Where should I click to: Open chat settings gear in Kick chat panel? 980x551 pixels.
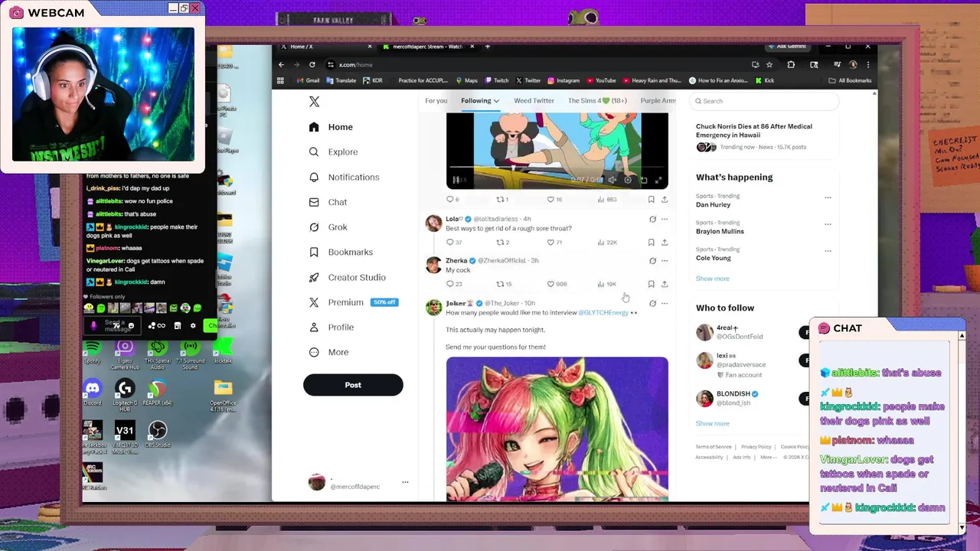193,325
